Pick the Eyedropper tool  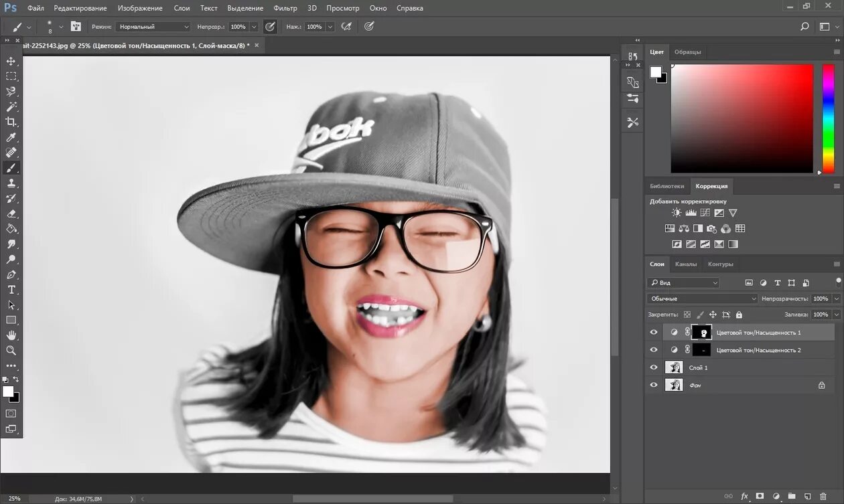tap(11, 137)
